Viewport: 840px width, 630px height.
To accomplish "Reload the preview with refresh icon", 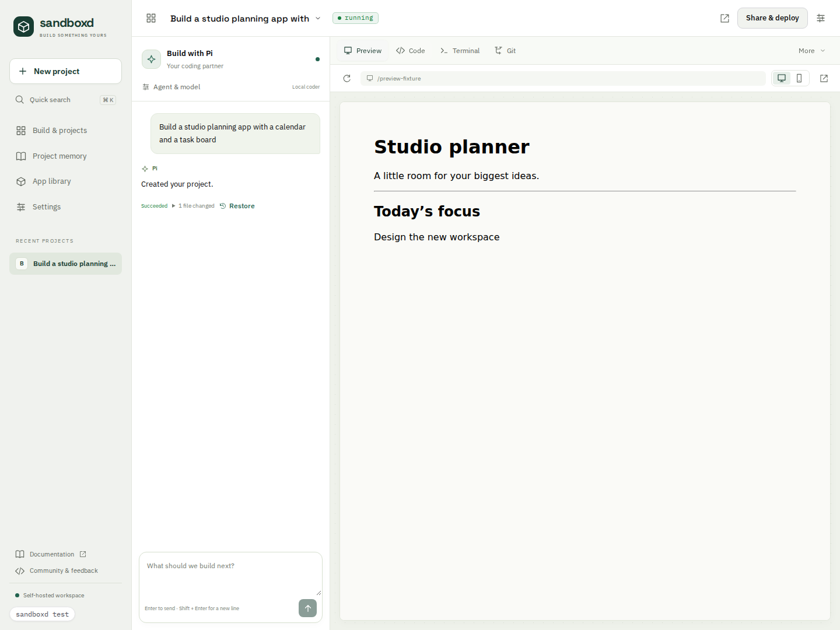I will click(347, 78).
